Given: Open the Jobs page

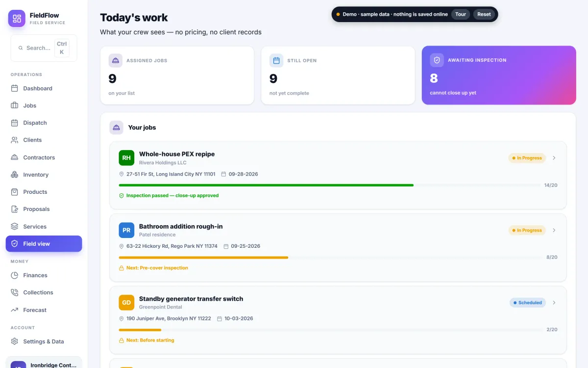Looking at the screenshot, I should 44,105.
